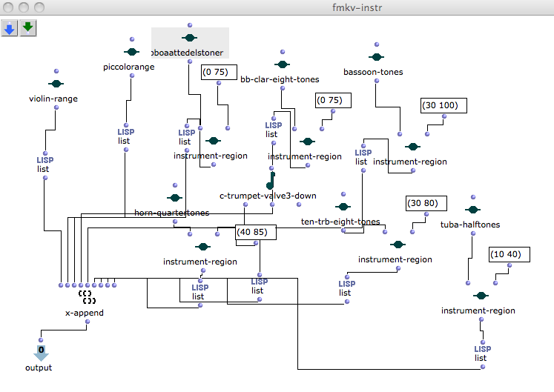The width and height of the screenshot is (554, 392).
Task: Click the ten-trb-eight-tones chord icon
Action: [342, 206]
